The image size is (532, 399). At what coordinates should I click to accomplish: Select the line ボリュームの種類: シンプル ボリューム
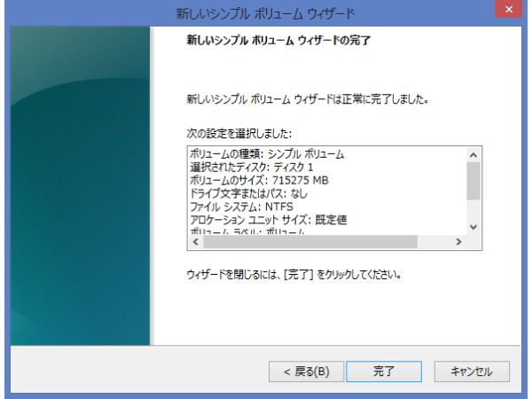click(267, 154)
